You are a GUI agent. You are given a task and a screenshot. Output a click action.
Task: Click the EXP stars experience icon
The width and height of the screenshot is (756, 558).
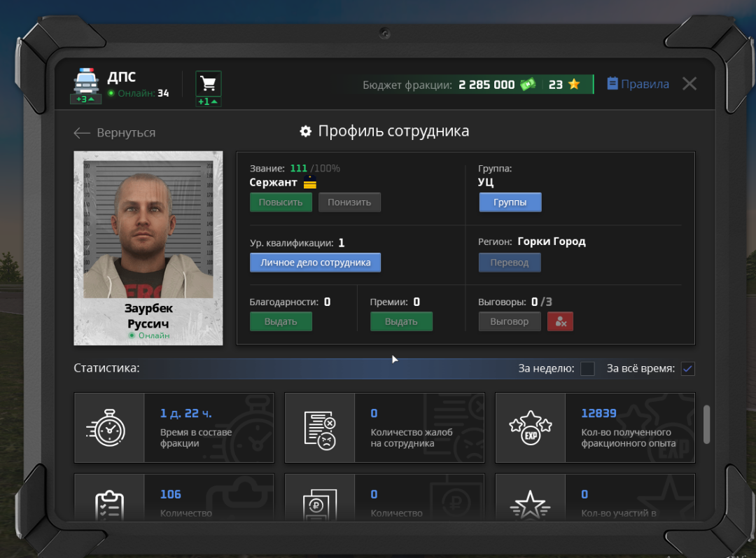coord(531,428)
